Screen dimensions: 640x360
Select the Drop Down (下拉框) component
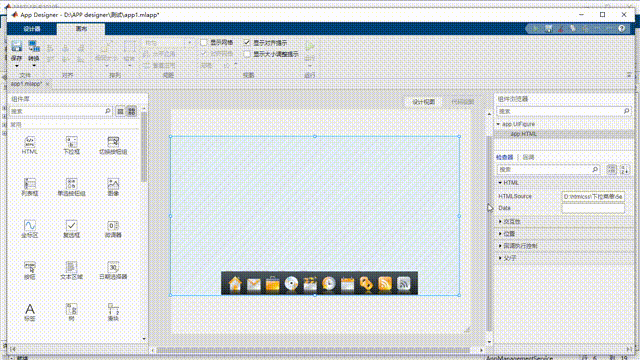tap(71, 145)
